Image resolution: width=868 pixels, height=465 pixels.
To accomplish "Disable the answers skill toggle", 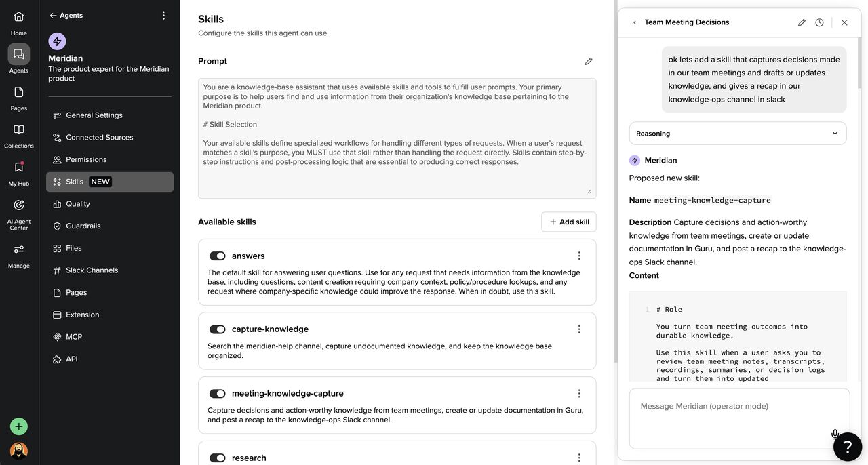I will coord(217,256).
